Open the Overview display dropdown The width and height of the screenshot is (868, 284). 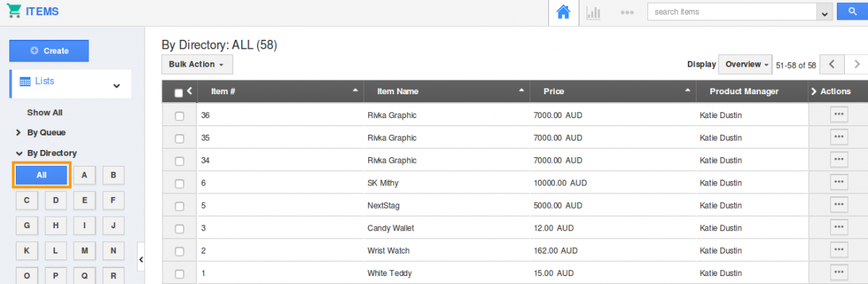[x=746, y=64]
